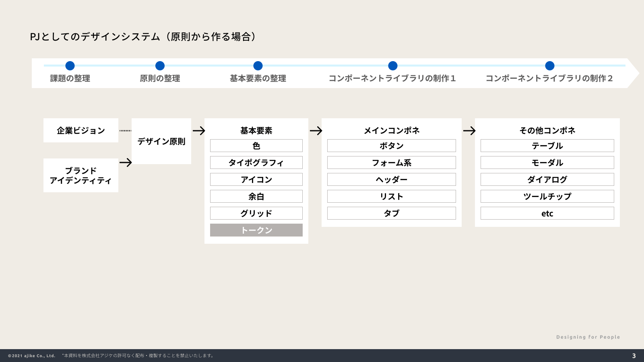This screenshot has height=362, width=644.
Task: Select the タイポグラフィ box
Action: coord(256,162)
